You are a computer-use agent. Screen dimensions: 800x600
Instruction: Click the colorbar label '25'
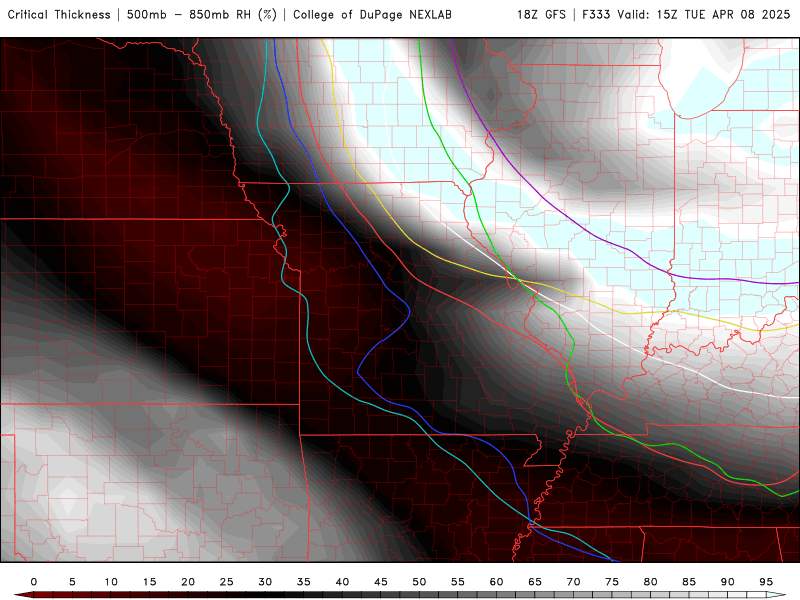pos(227,582)
